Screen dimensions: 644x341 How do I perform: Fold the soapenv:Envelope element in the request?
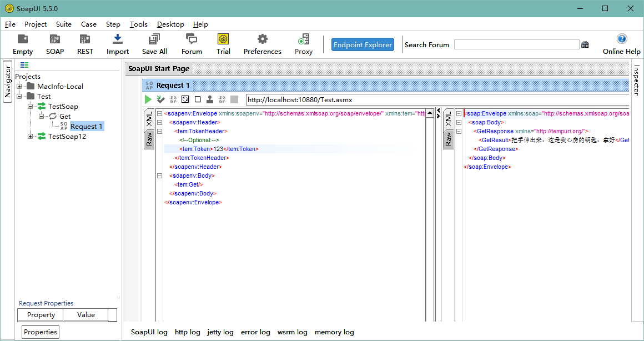click(x=159, y=114)
